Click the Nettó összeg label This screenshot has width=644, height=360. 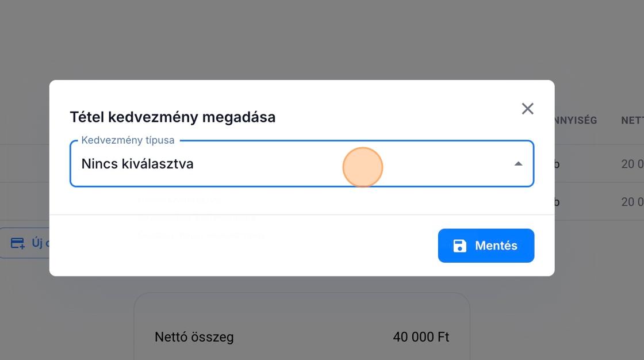[x=194, y=337]
